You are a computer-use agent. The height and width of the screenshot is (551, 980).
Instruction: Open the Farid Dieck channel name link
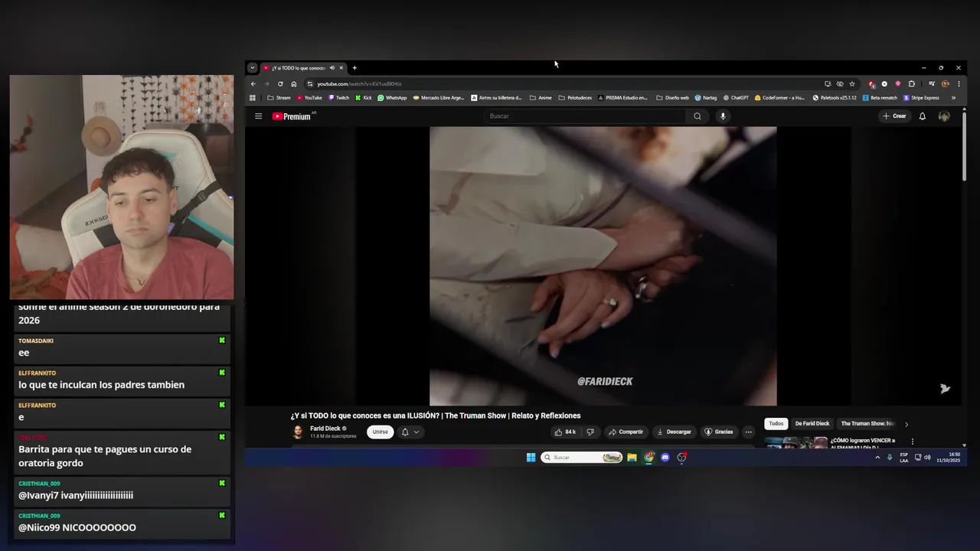325,429
